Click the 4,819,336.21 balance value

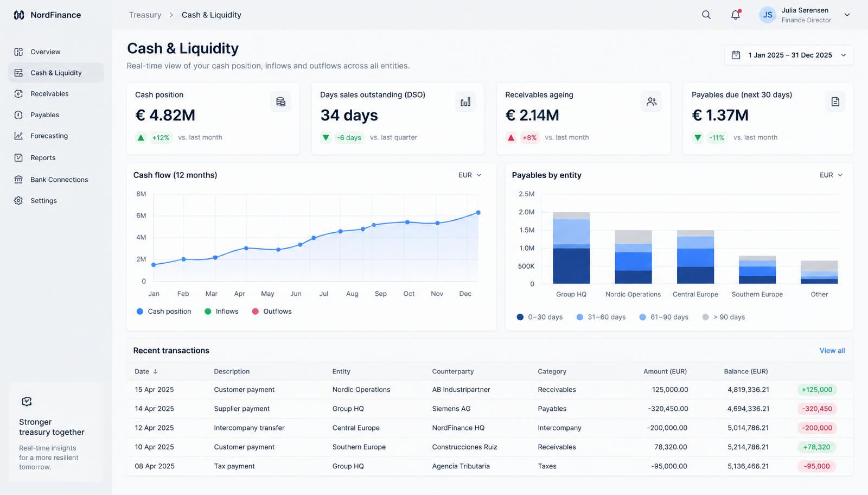[x=748, y=390]
